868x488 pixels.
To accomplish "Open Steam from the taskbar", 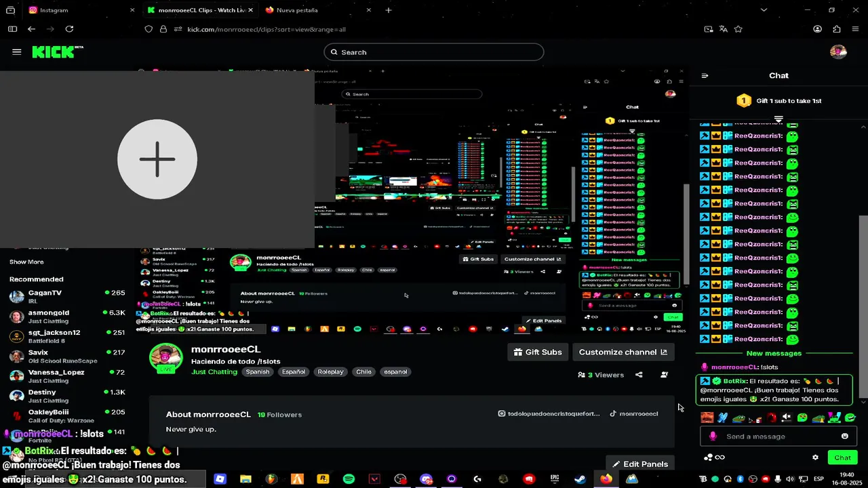I will pos(580,479).
